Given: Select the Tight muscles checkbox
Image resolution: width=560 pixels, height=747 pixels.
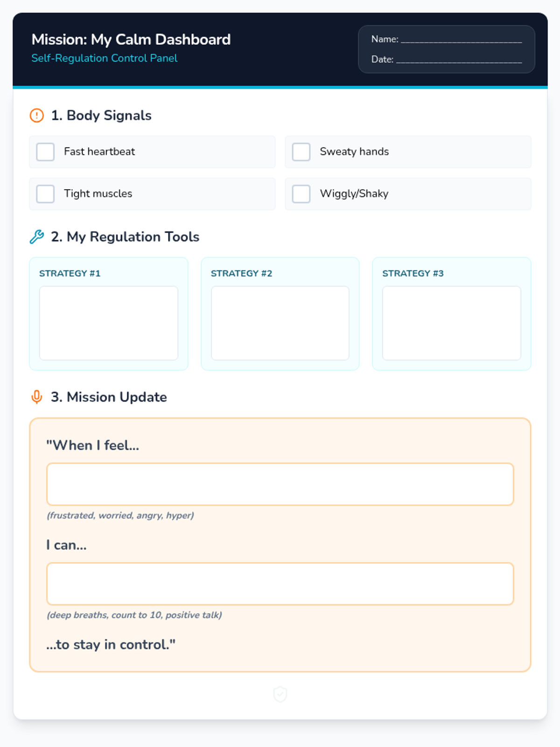Looking at the screenshot, I should click(x=45, y=194).
